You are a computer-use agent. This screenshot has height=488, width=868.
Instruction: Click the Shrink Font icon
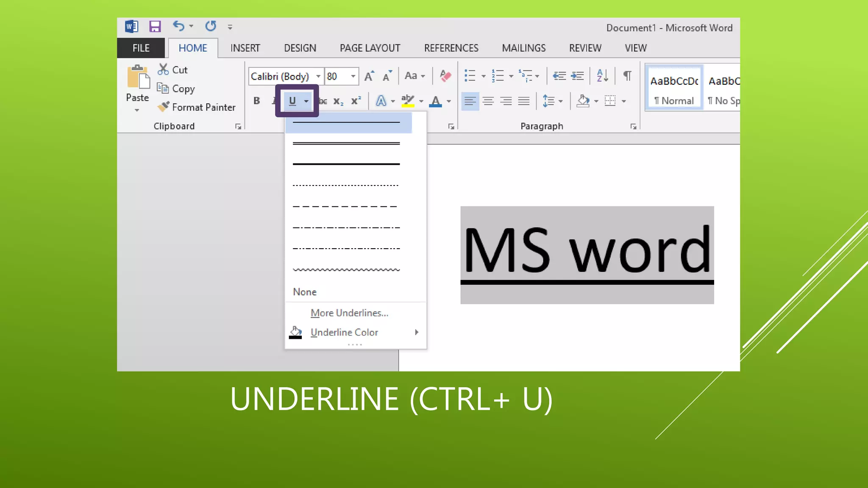[x=387, y=76]
